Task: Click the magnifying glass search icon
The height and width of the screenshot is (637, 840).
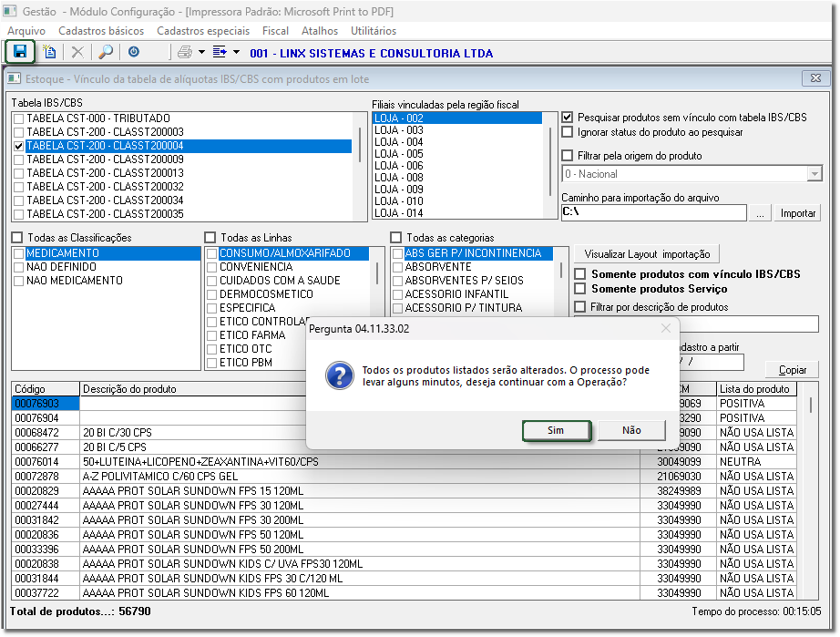Action: point(106,53)
